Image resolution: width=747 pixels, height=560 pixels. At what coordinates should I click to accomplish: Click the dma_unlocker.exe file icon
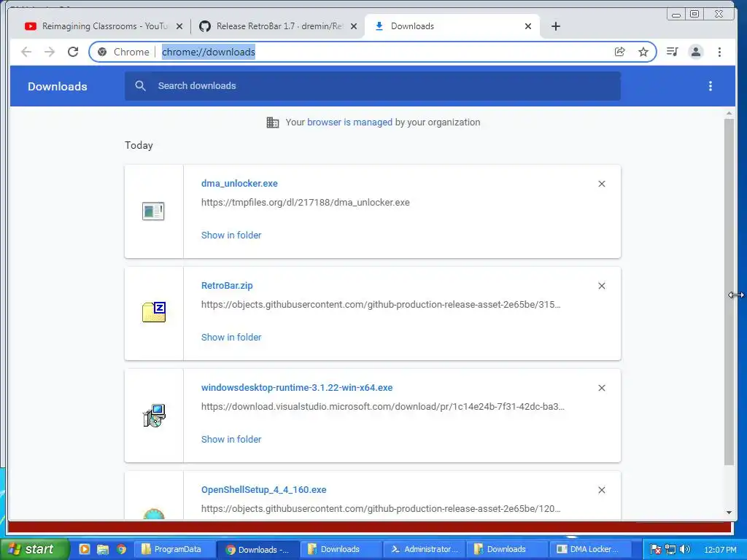click(x=153, y=211)
